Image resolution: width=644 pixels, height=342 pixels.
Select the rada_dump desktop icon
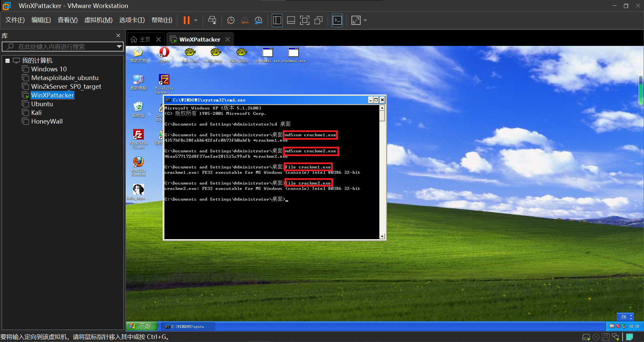tap(216, 55)
